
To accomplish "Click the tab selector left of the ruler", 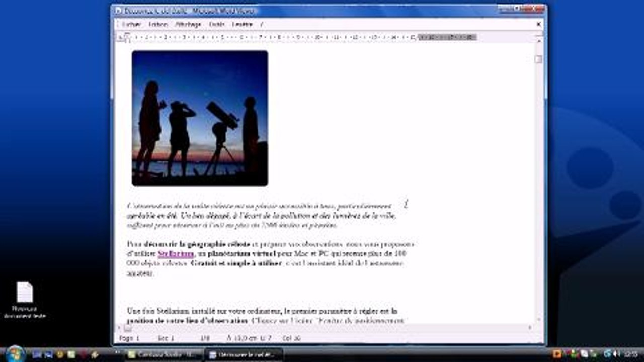I will click(x=120, y=37).
